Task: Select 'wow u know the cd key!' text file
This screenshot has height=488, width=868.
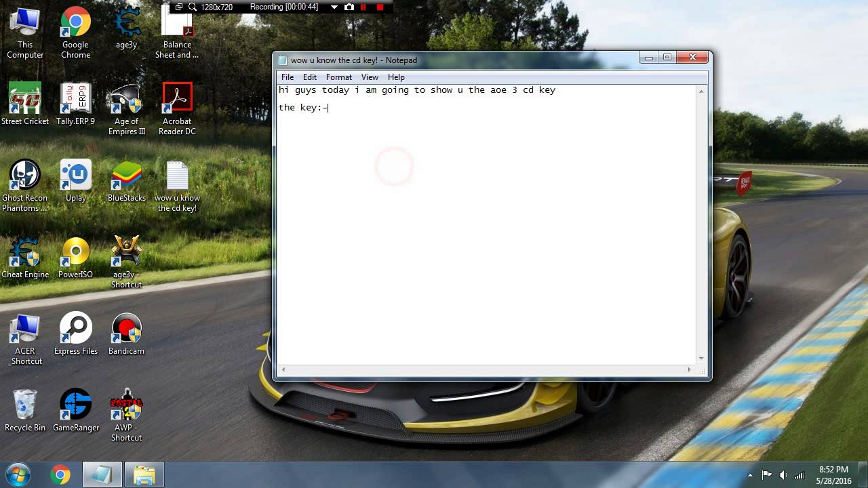Action: 177,186
